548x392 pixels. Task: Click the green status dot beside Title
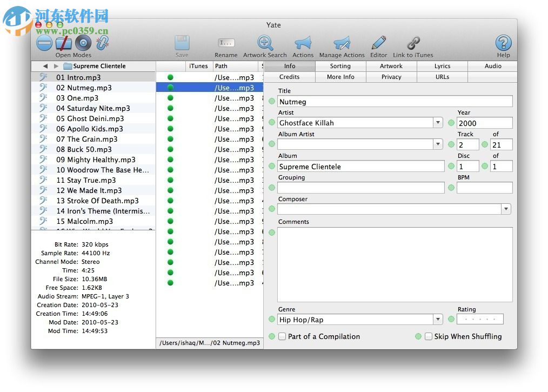pyautogui.click(x=271, y=102)
